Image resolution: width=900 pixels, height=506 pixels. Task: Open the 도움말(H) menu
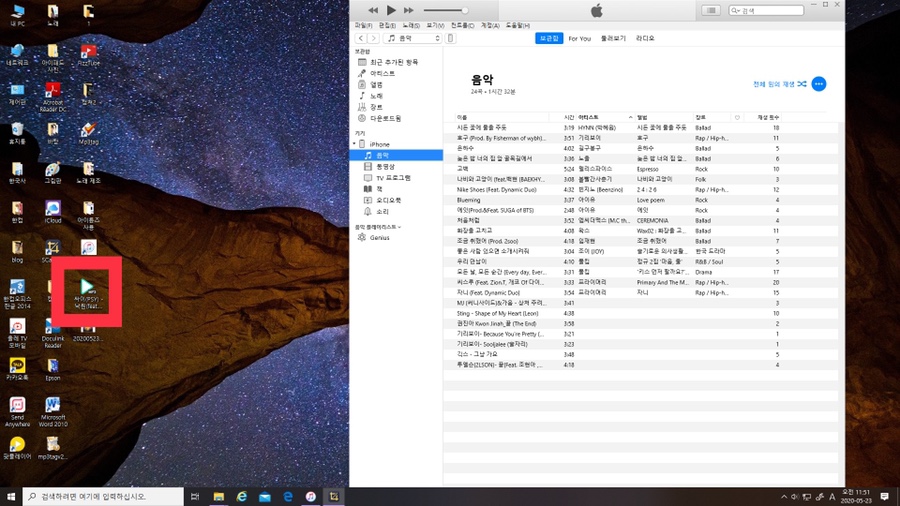pos(518,25)
